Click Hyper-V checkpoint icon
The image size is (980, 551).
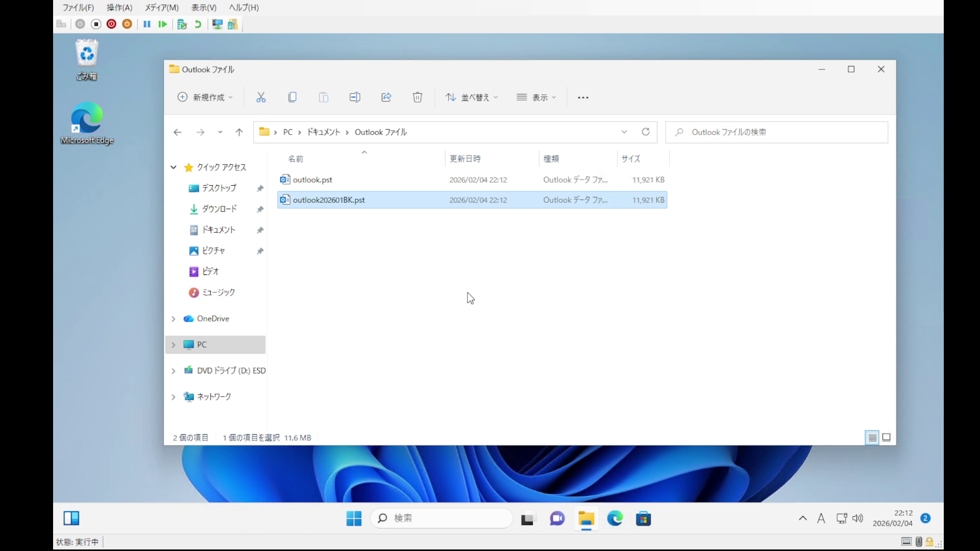point(182,24)
